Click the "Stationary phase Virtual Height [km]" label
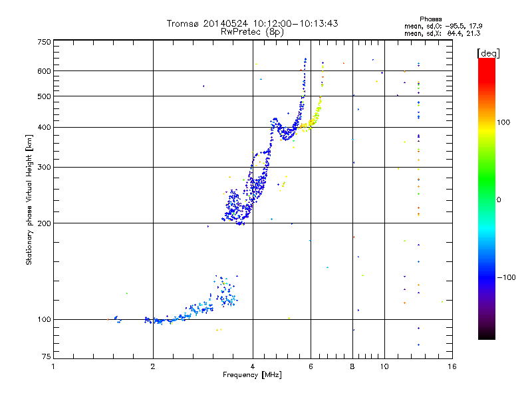Image resolution: width=532 pixels, height=399 pixels. tap(29, 199)
